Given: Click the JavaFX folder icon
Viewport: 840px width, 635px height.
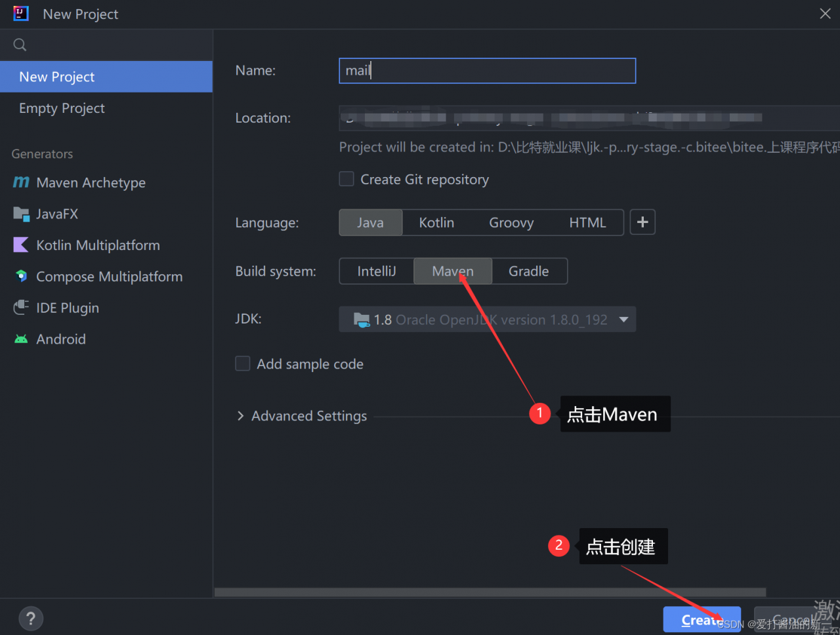Looking at the screenshot, I should tap(21, 214).
